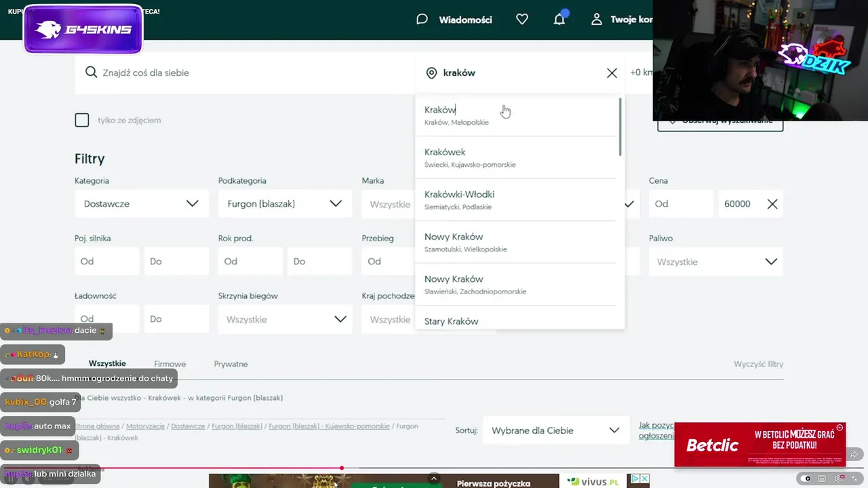Switch to the Prywatne tab

(x=231, y=364)
